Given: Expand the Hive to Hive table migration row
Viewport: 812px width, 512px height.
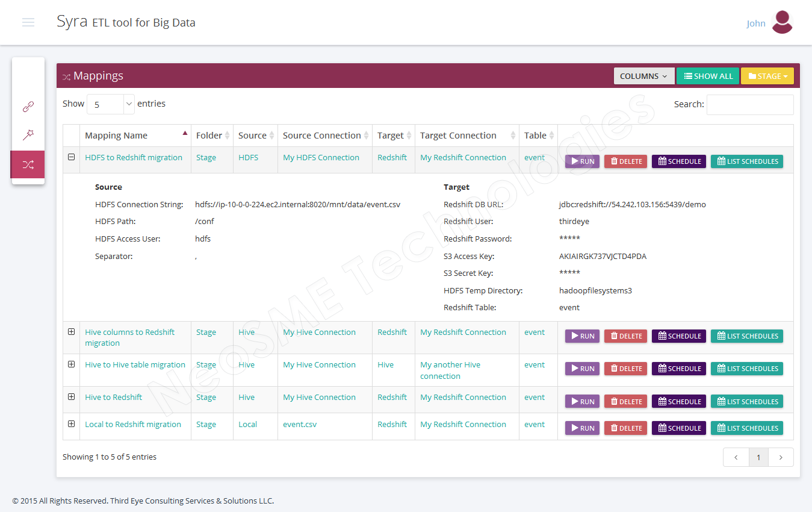Looking at the screenshot, I should (x=71, y=364).
